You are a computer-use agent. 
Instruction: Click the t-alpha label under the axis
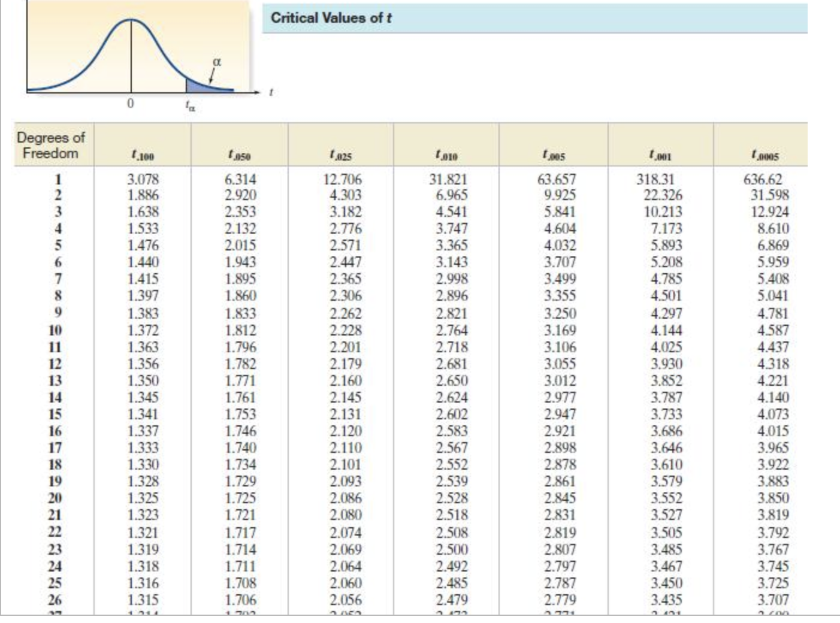click(190, 107)
